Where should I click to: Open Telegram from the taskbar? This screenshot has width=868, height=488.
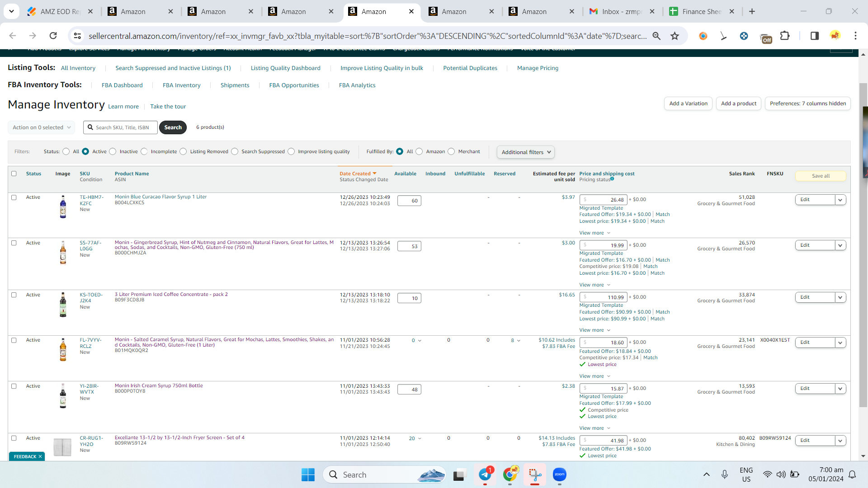click(485, 475)
